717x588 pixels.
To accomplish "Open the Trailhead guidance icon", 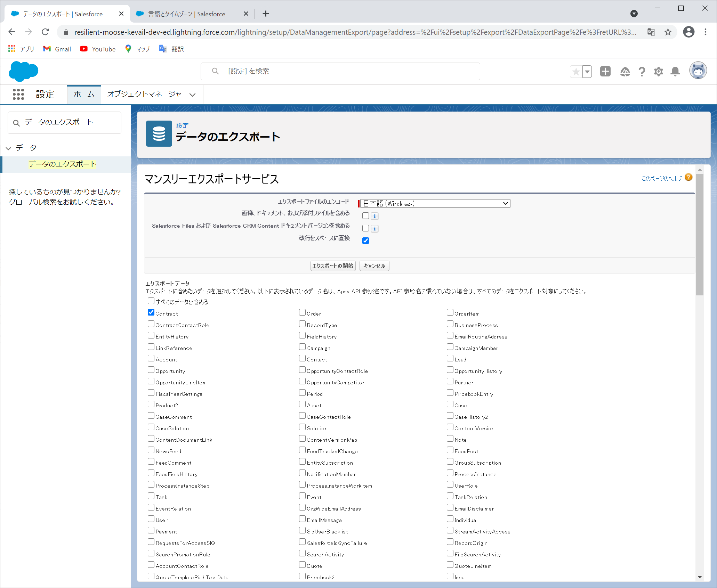I will [625, 72].
